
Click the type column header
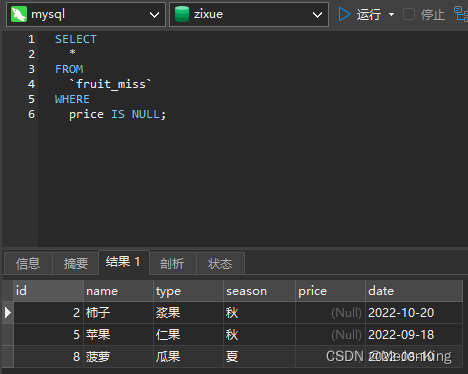click(188, 291)
